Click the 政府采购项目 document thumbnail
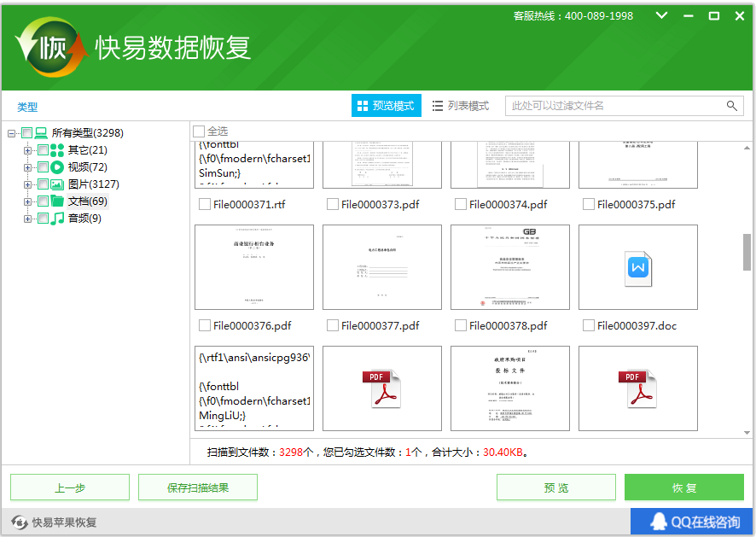Image resolution: width=756 pixels, height=537 pixels. point(510,388)
